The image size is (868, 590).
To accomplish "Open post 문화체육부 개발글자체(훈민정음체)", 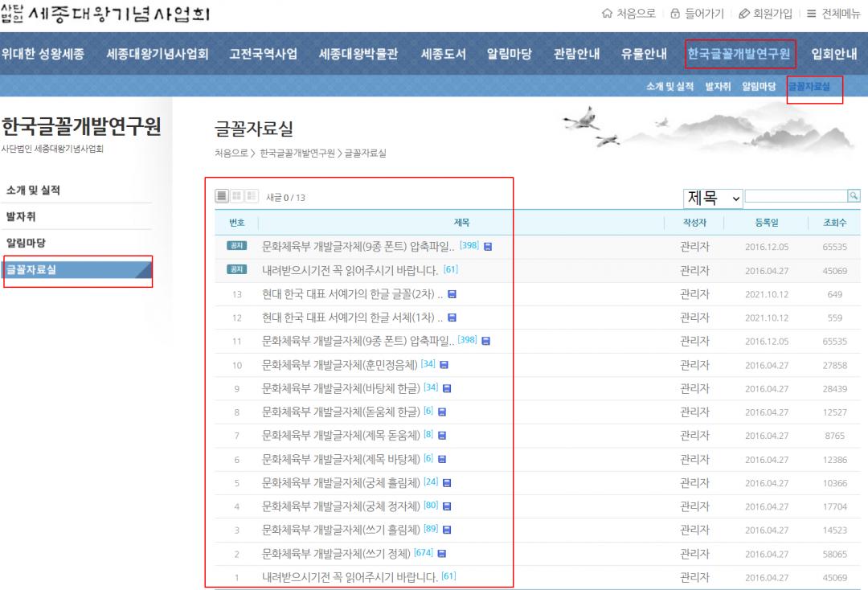I will tap(340, 366).
